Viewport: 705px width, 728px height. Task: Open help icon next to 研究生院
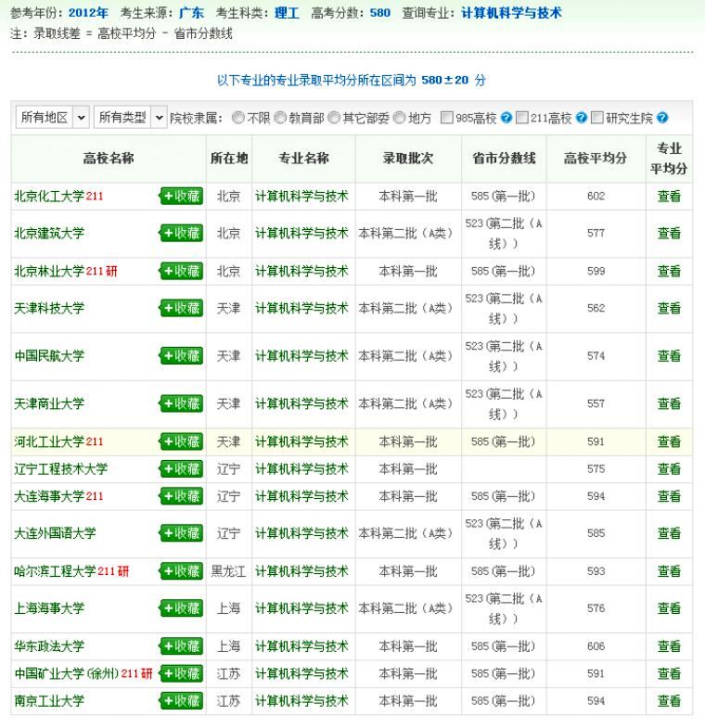pyautogui.click(x=662, y=118)
